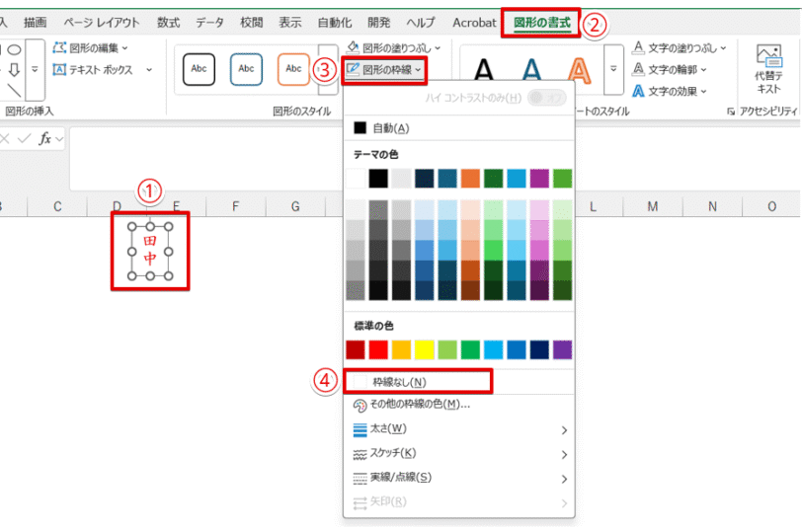
Task: Open the 図形の書式 ribbon tab
Action: coord(541,23)
